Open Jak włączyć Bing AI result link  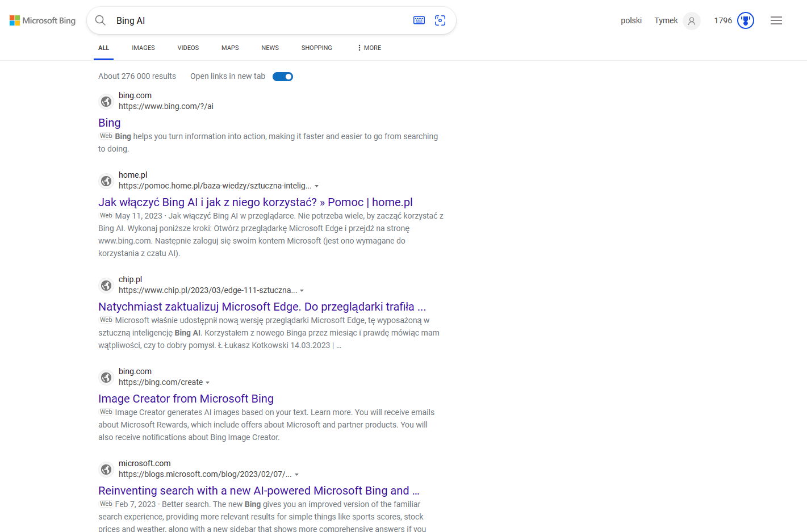pos(256,202)
